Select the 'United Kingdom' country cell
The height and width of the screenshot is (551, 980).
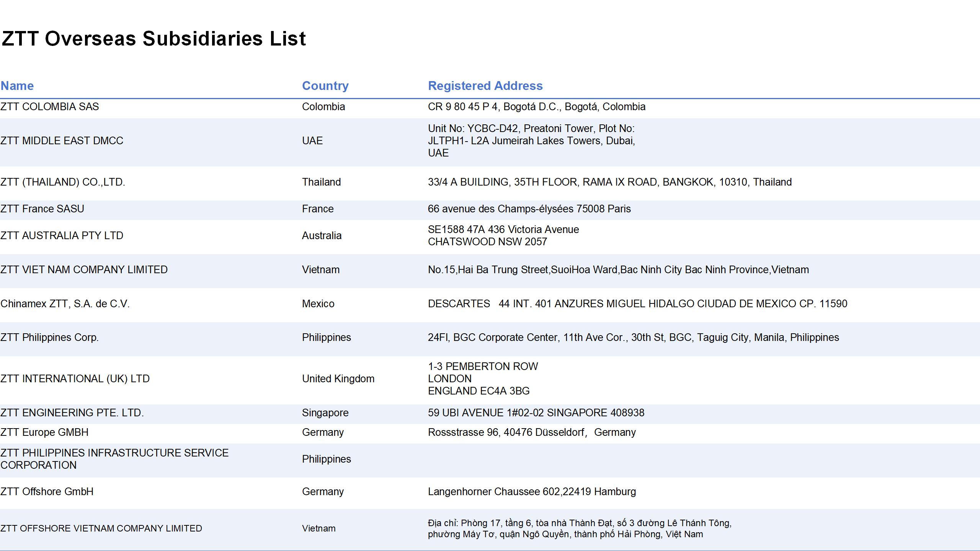(x=338, y=379)
